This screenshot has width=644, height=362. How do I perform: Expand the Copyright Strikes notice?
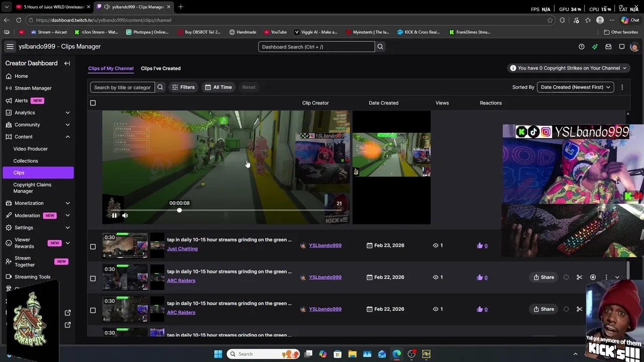tap(568, 68)
